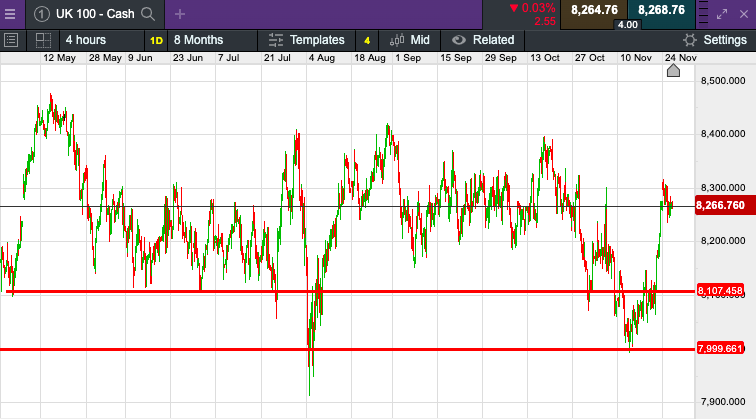This screenshot has width=756, height=419.
Task: Click the 29 Sep date label
Action: tap(500, 58)
